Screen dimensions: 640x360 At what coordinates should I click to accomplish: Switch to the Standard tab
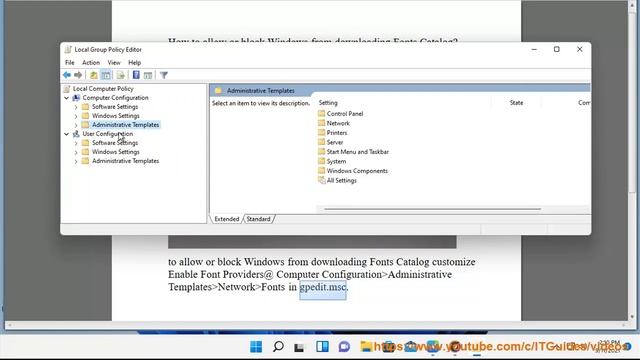pos(258,219)
